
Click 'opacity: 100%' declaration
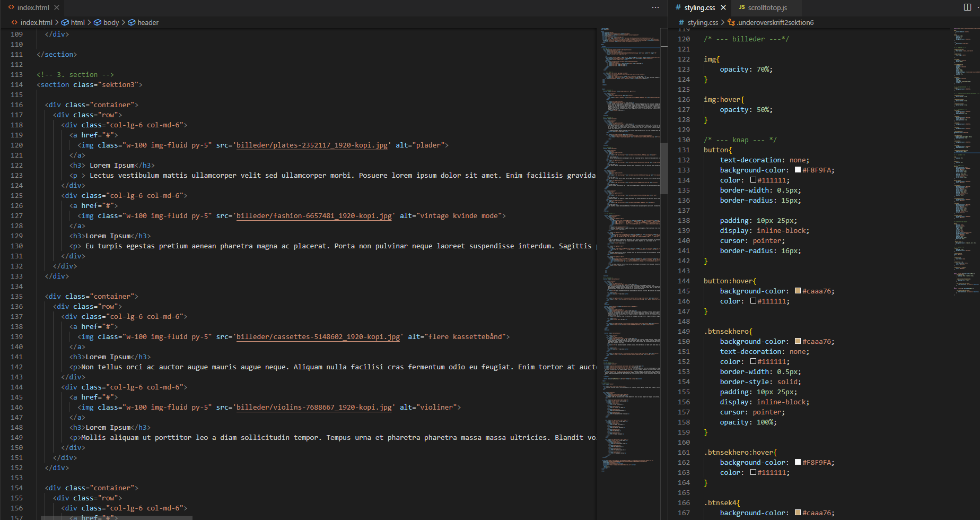point(748,422)
